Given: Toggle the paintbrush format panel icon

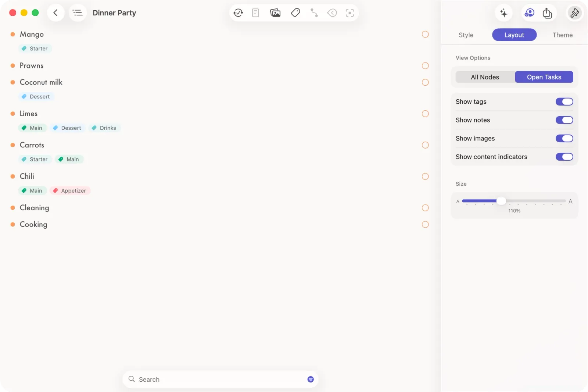Looking at the screenshot, I should coord(575,13).
